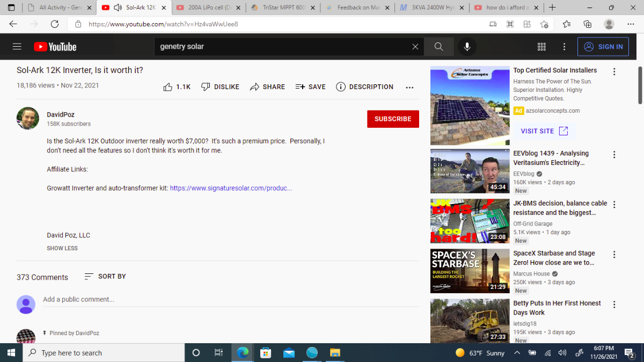Viewport: 644px width, 362px height.
Task: Clear the search box with the X
Action: tap(415, 47)
